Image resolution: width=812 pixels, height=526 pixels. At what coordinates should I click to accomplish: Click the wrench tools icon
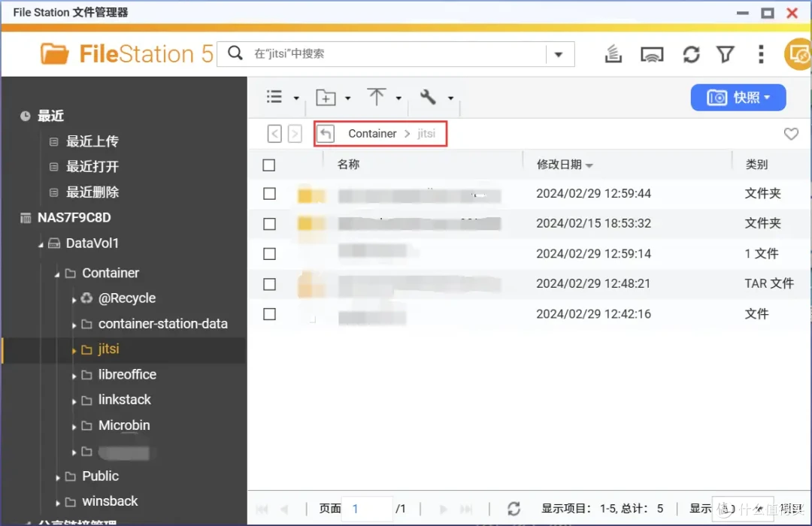click(428, 97)
